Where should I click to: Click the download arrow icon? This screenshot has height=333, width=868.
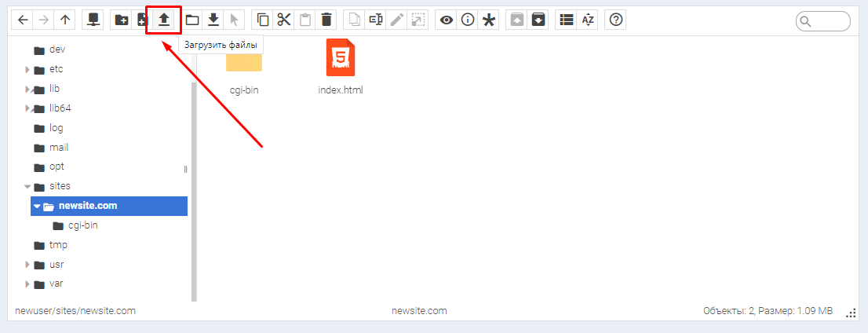(213, 20)
